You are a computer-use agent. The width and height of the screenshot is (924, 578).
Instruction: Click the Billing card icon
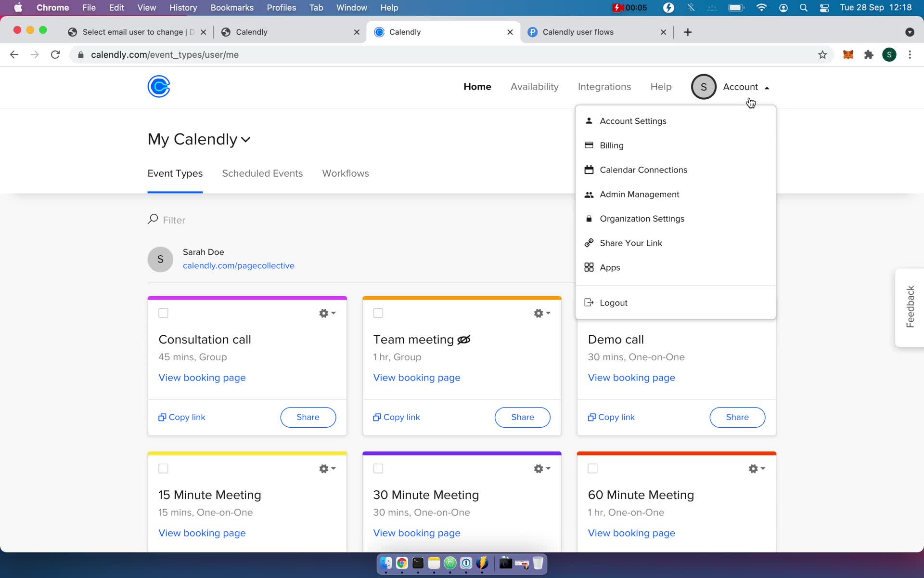coord(589,145)
